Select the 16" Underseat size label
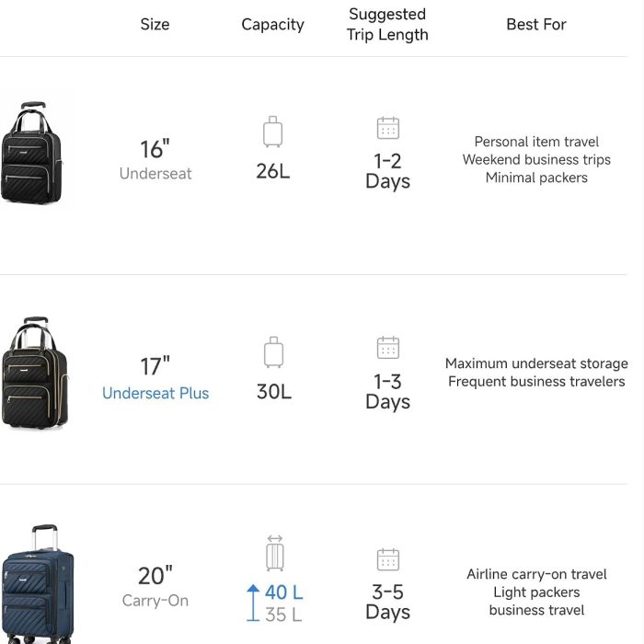The width and height of the screenshot is (644, 644). click(x=155, y=160)
